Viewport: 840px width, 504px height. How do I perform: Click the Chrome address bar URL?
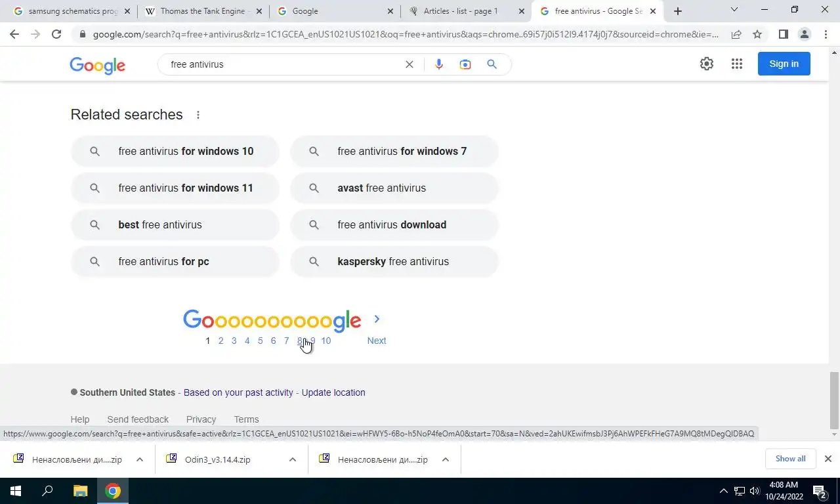click(406, 34)
